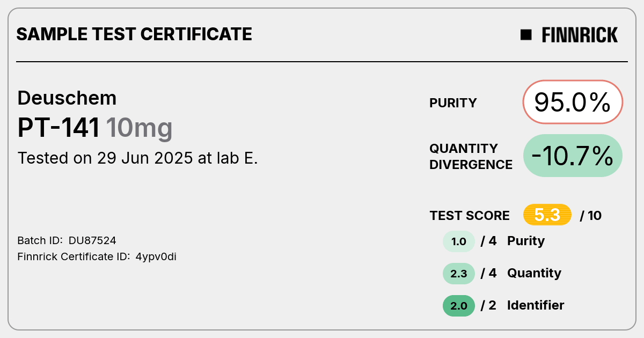Click the 2.3 quantity score pill
644x338 pixels.
[459, 274]
